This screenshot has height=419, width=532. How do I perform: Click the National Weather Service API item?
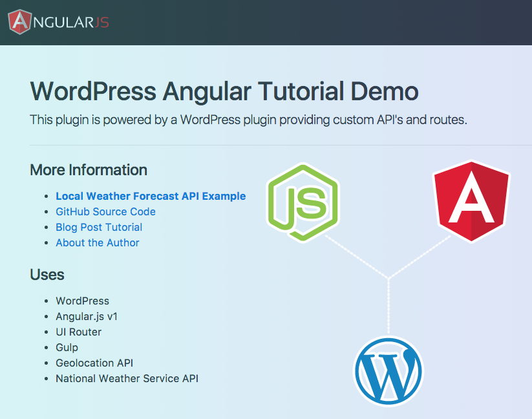point(127,379)
